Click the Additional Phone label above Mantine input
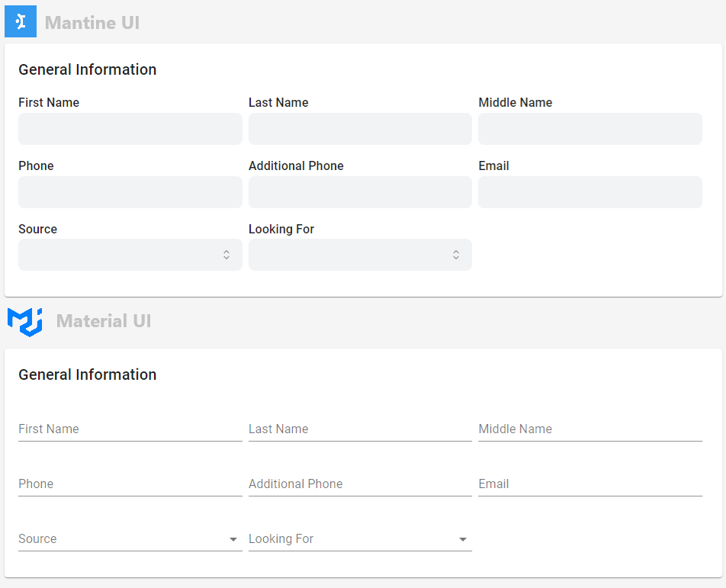726x588 pixels. click(296, 165)
